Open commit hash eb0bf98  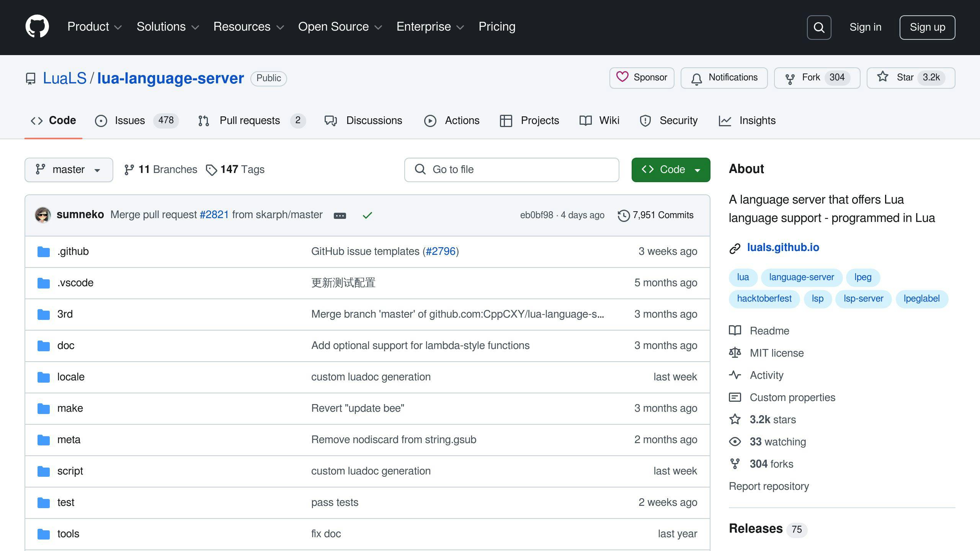(x=536, y=215)
